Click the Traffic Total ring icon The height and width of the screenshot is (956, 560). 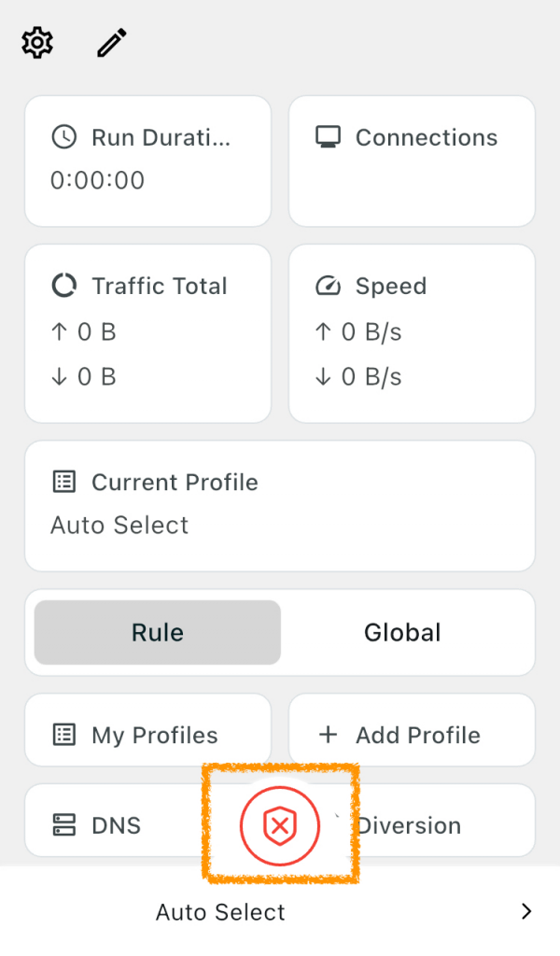[64, 286]
